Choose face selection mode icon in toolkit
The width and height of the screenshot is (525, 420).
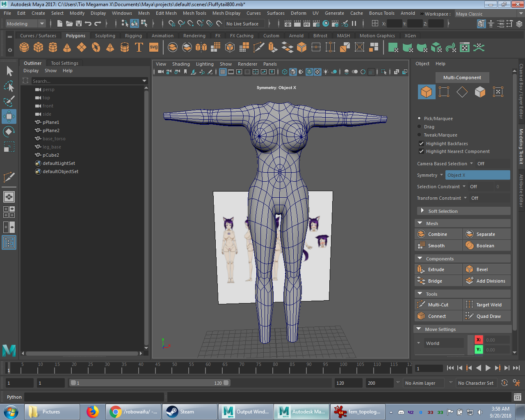[480, 92]
